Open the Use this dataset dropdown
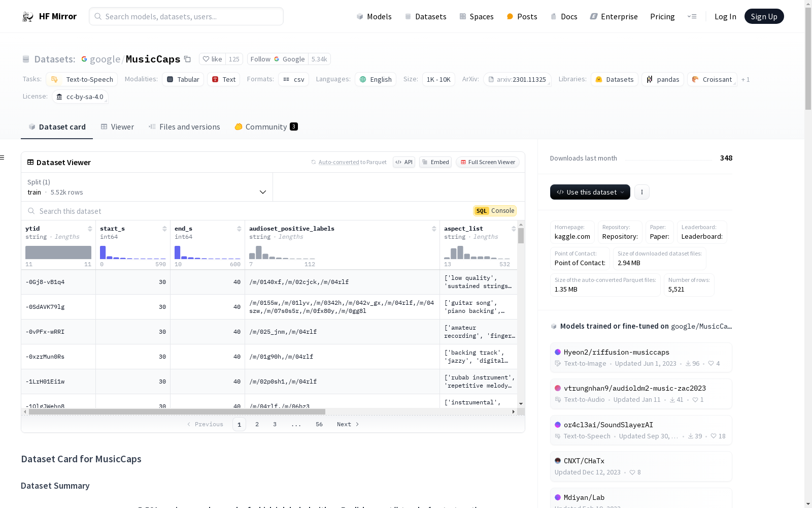 click(590, 192)
